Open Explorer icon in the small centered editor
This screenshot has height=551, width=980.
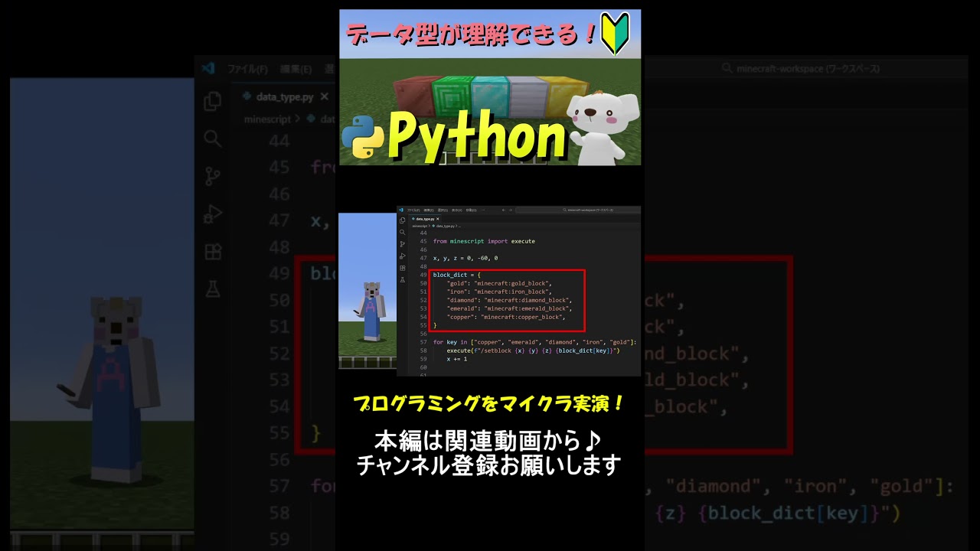pyautogui.click(x=403, y=220)
